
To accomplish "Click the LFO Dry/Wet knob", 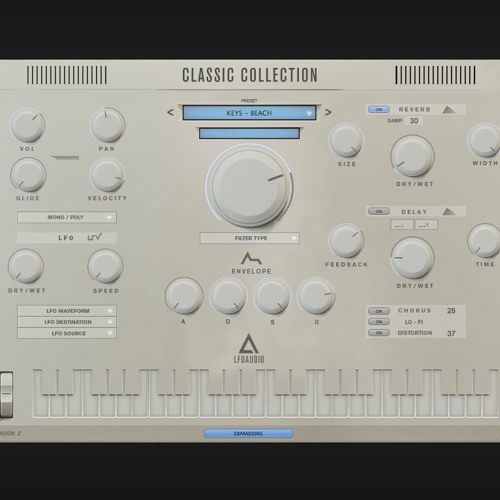I will coord(26,266).
